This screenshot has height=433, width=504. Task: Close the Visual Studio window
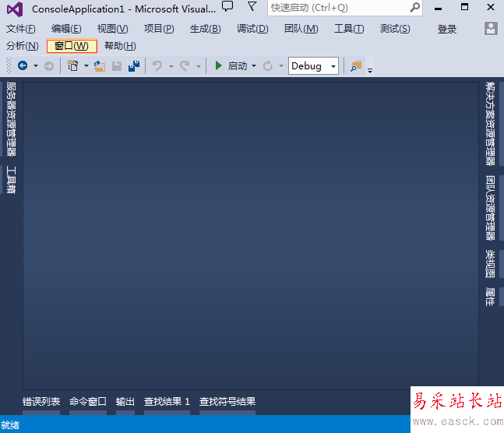491,7
